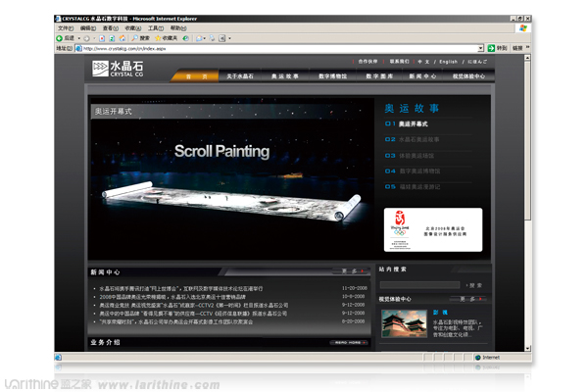Open the Favorites (收藏夹) star button
Image resolution: width=588 pixels, height=392 pixels.
[x=167, y=38]
